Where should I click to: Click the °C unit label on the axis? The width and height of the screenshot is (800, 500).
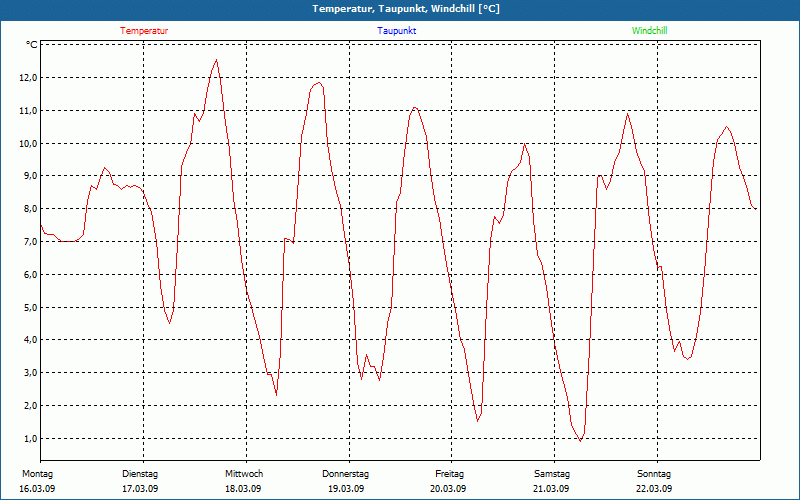31,45
